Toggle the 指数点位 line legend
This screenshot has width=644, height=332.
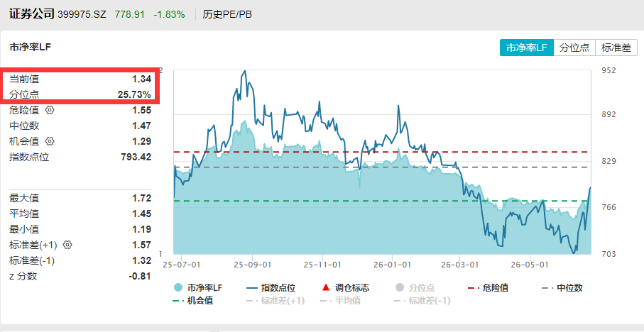pos(271,288)
